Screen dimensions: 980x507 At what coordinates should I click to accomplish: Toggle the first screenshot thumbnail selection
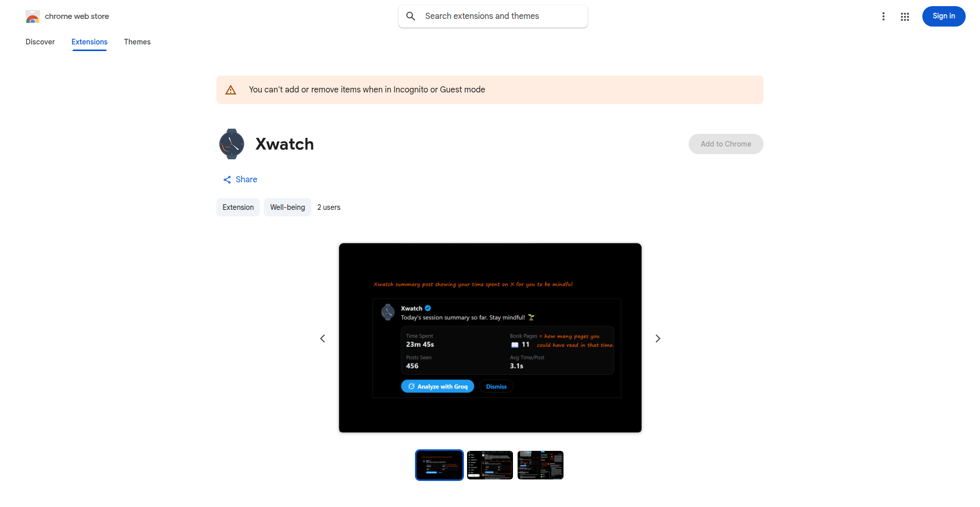(x=439, y=465)
